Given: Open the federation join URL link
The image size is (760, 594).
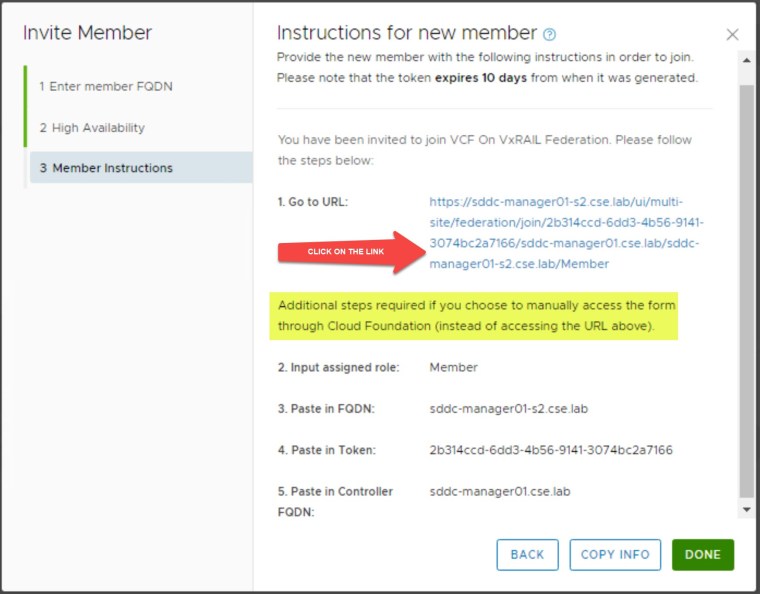Looking at the screenshot, I should 567,233.
